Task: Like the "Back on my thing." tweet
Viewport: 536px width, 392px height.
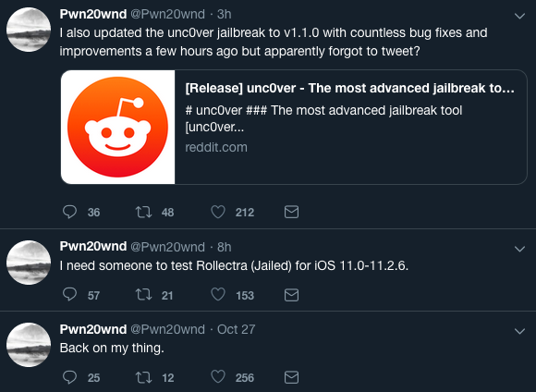Action: [x=218, y=377]
